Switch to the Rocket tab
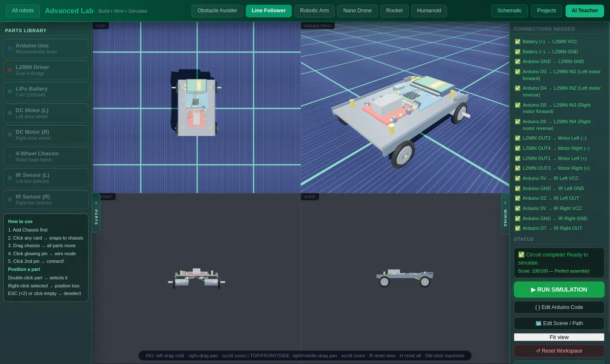 point(394,11)
